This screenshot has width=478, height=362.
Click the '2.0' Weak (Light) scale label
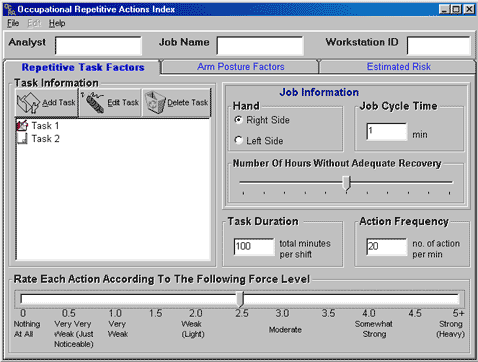(x=195, y=313)
